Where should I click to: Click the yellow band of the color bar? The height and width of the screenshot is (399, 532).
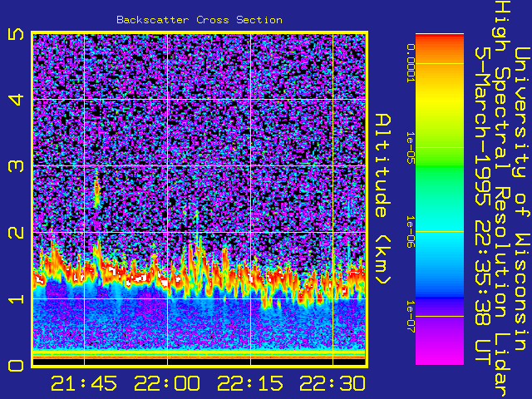click(x=440, y=101)
